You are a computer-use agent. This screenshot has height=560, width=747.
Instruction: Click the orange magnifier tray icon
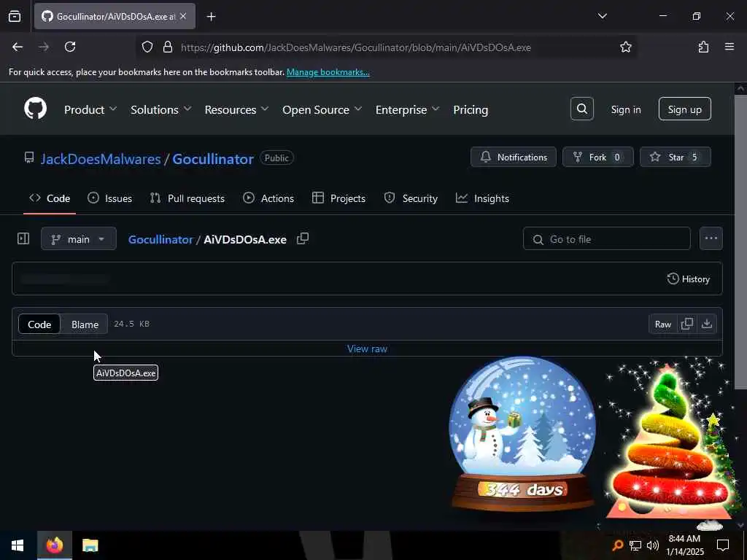(x=618, y=545)
